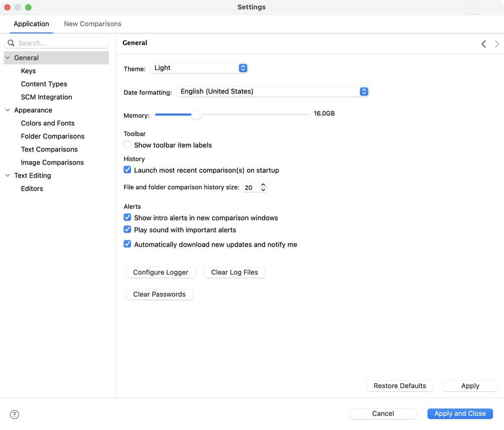Click the Apply button
The height and width of the screenshot is (430, 504).
[470, 386]
